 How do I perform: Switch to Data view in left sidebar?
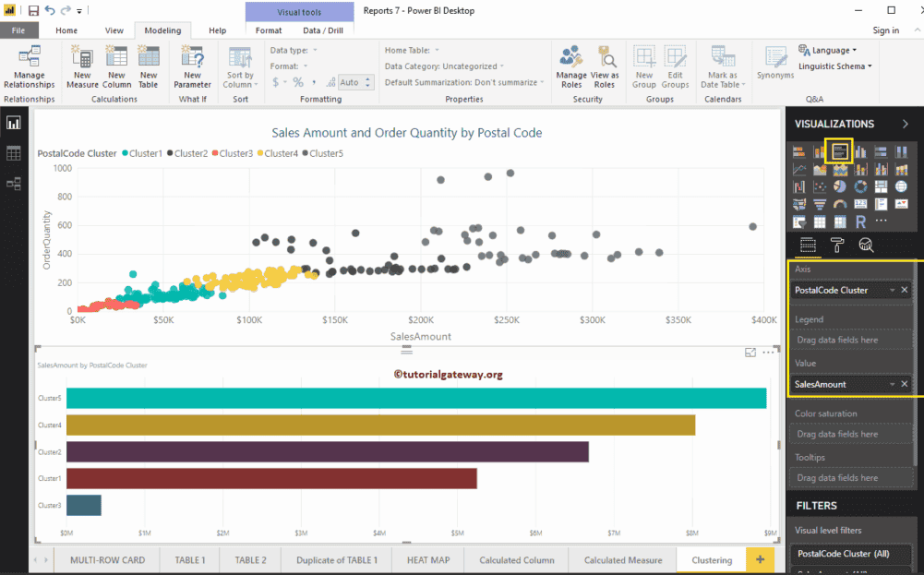[14, 153]
